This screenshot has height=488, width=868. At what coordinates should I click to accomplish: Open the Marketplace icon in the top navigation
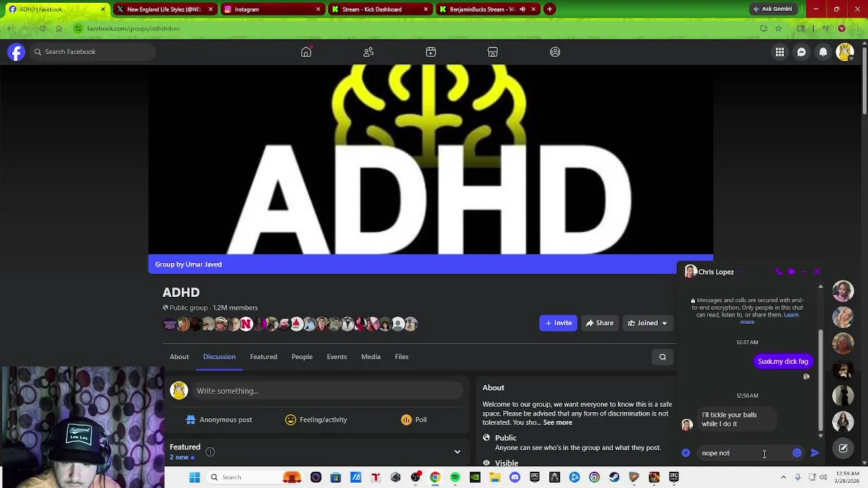(x=493, y=52)
